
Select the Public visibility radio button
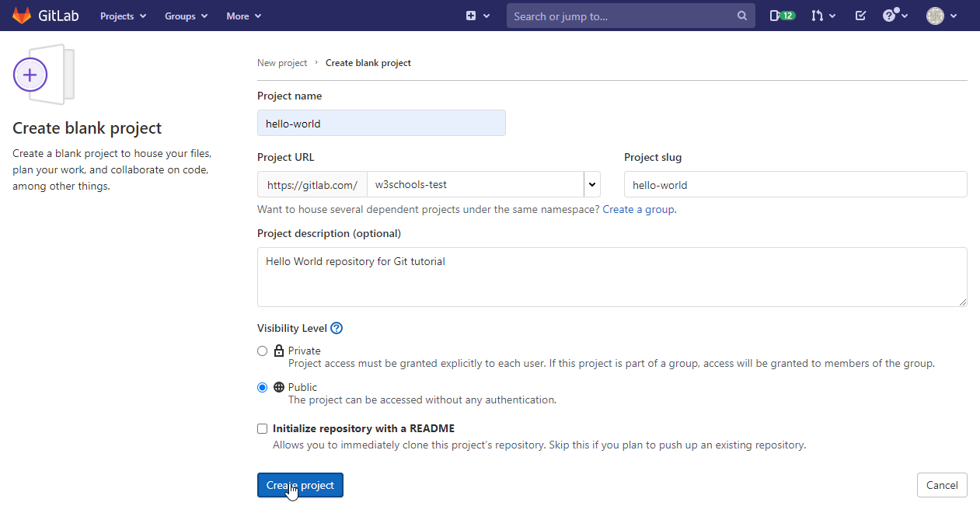[x=263, y=387]
